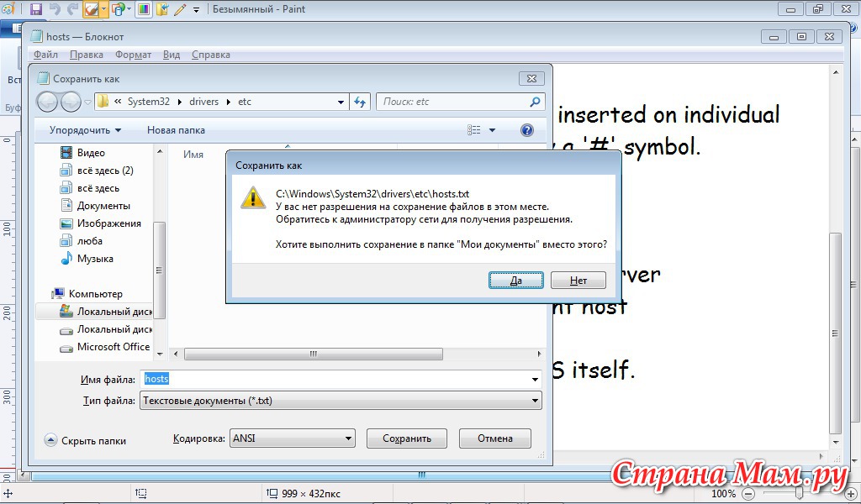The image size is (861, 504).
Task: Open the brush tool dropdown arrow in Paint
Action: point(103,9)
